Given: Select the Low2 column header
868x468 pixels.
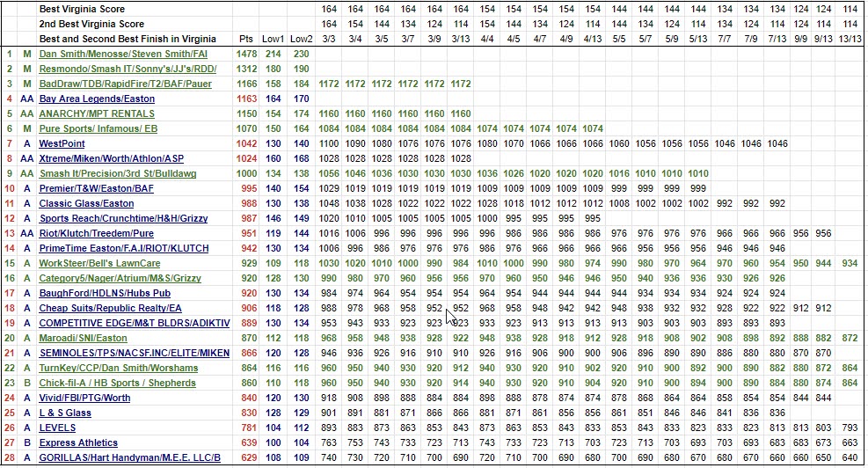Looking at the screenshot, I should click(x=302, y=39).
